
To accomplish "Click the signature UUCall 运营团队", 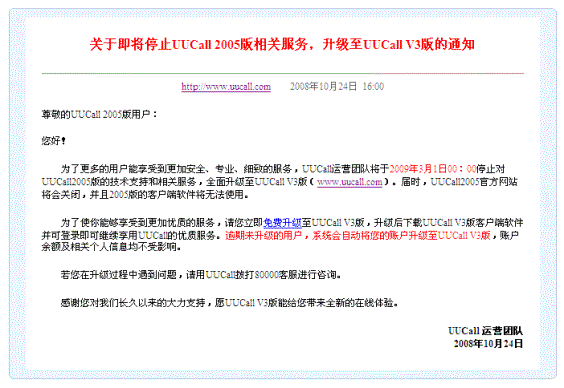I will pos(485,331).
